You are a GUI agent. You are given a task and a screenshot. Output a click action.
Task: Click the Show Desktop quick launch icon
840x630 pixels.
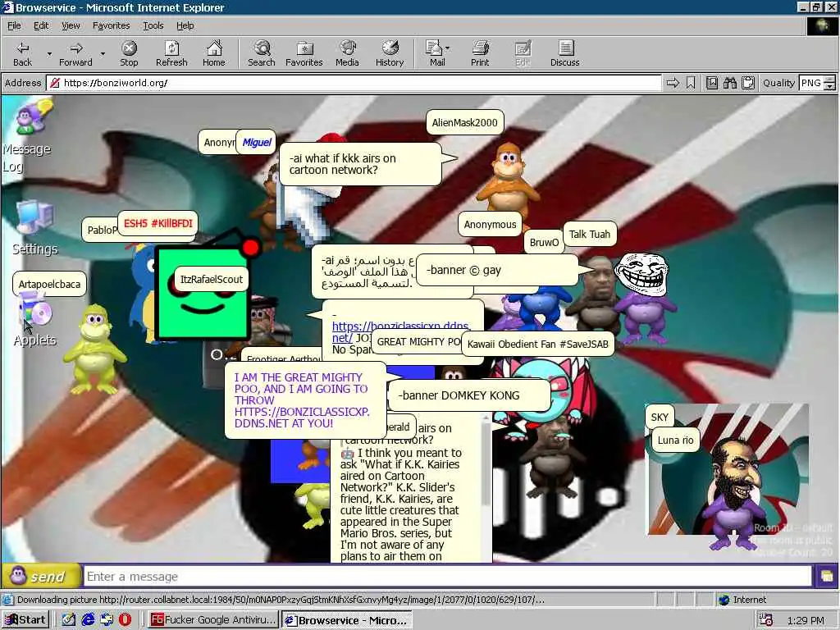pyautogui.click(x=69, y=620)
